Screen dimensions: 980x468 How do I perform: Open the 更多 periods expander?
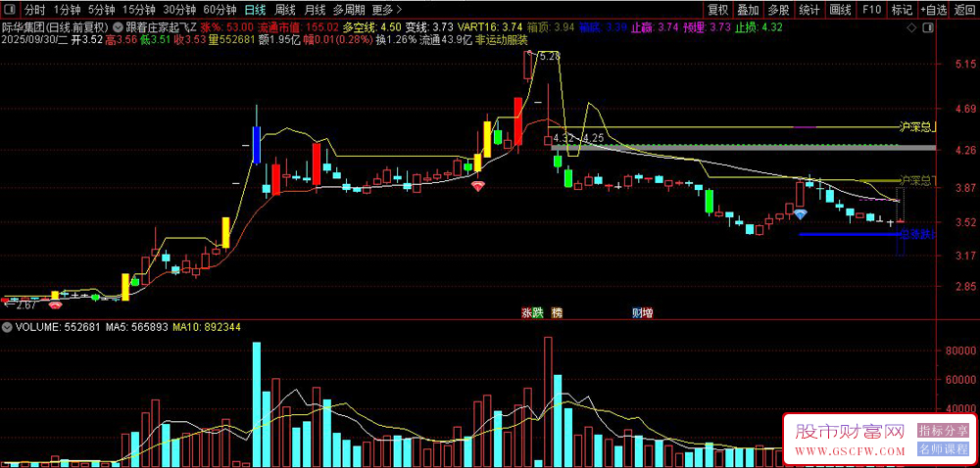[x=386, y=10]
